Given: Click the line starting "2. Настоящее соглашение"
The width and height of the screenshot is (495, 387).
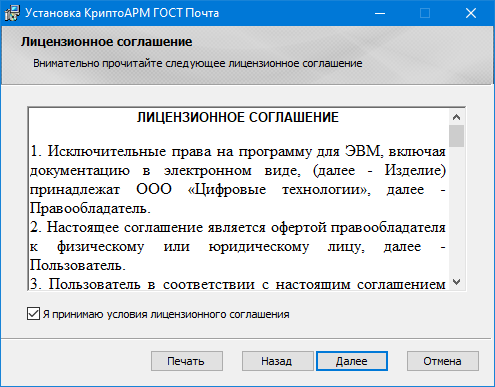Looking at the screenshot, I should pos(238,228).
